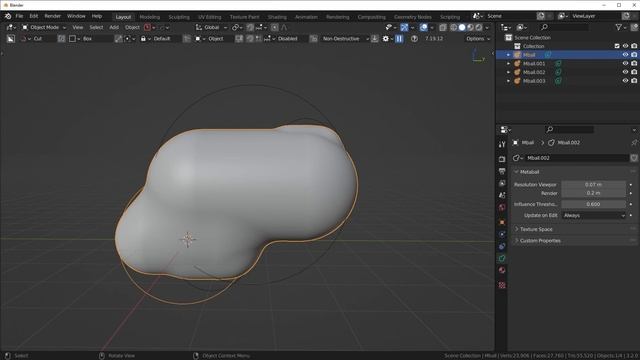Click the help question mark icon
The image size is (640, 360).
pos(414,39)
